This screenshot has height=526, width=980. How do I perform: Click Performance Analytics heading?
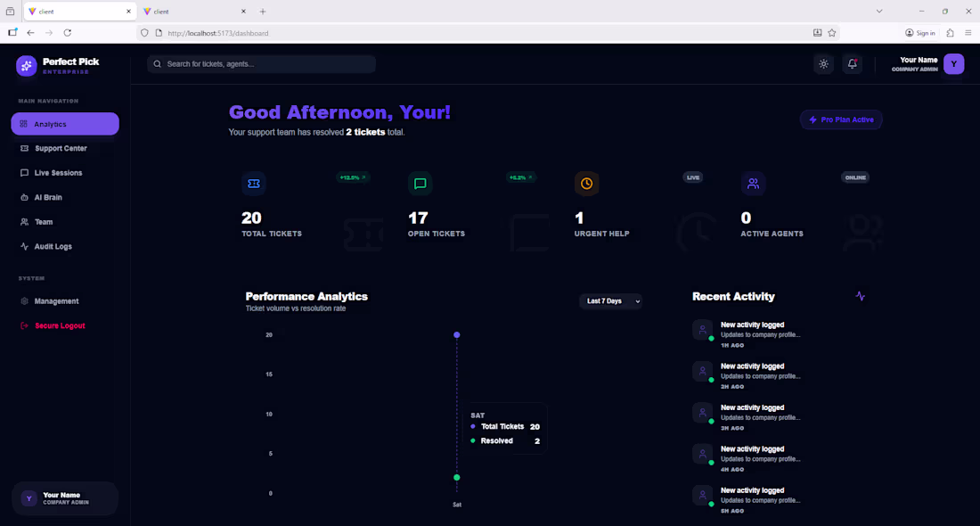click(x=306, y=297)
